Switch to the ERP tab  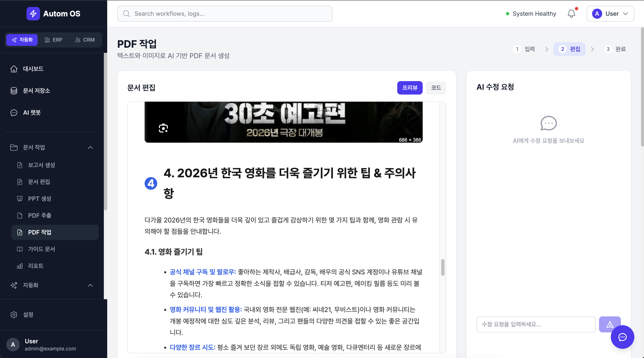coord(53,40)
